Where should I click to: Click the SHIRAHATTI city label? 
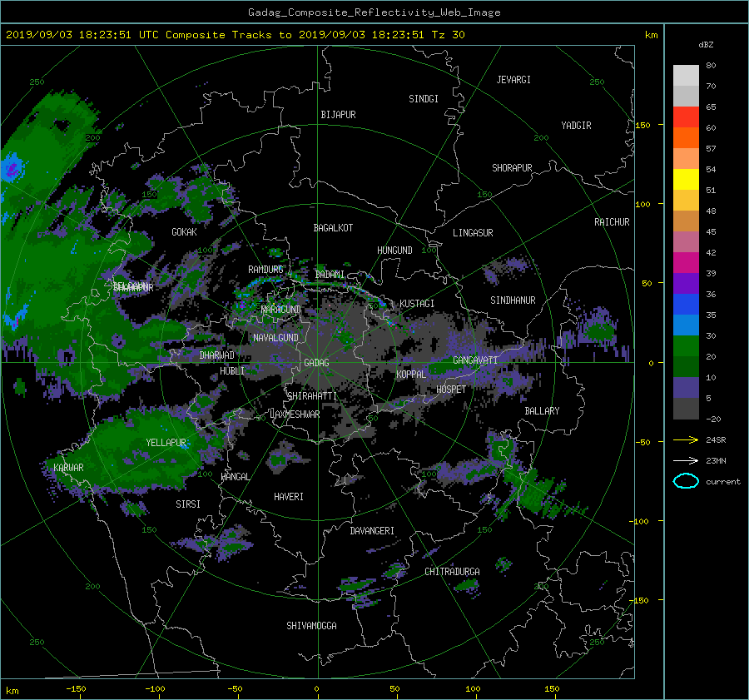(x=312, y=396)
